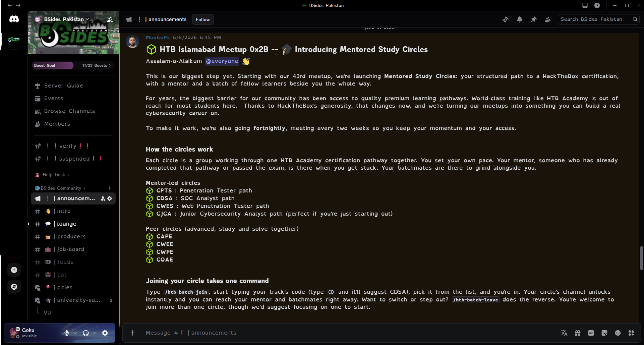Open the sticker picker
Screen dimensions: 644x345
point(604,333)
